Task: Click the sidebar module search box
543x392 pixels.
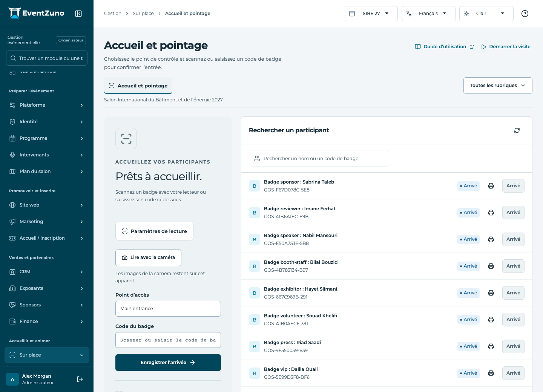Action: (47, 58)
